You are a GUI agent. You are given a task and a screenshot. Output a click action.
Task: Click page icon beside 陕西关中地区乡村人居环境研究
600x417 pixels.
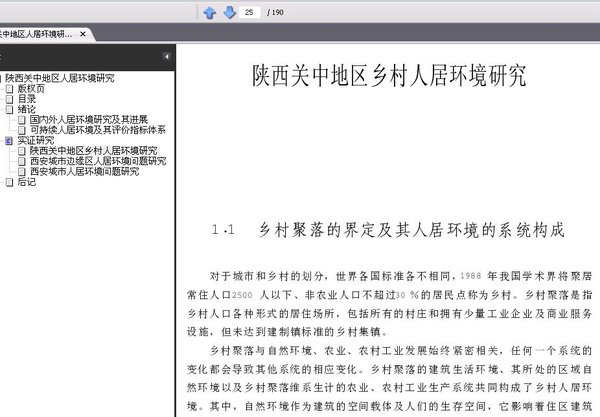tap(22, 151)
